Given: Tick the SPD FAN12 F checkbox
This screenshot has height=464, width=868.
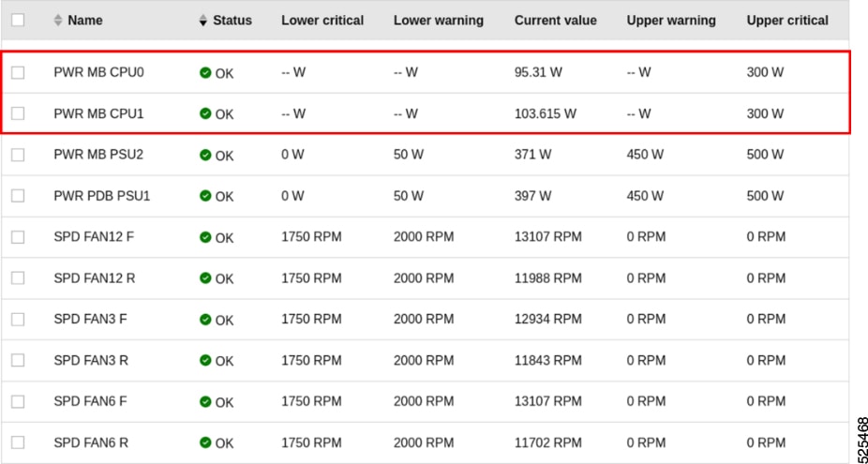Looking at the screenshot, I should coord(18,237).
